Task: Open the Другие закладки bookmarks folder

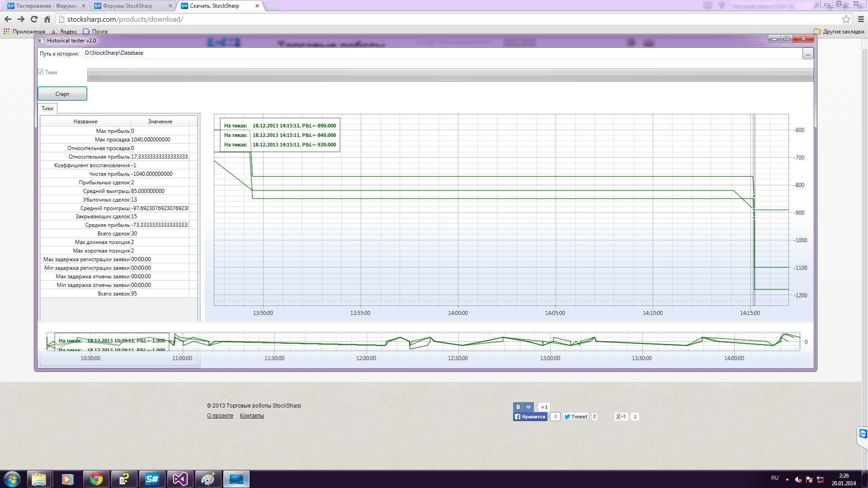Action: tap(839, 32)
